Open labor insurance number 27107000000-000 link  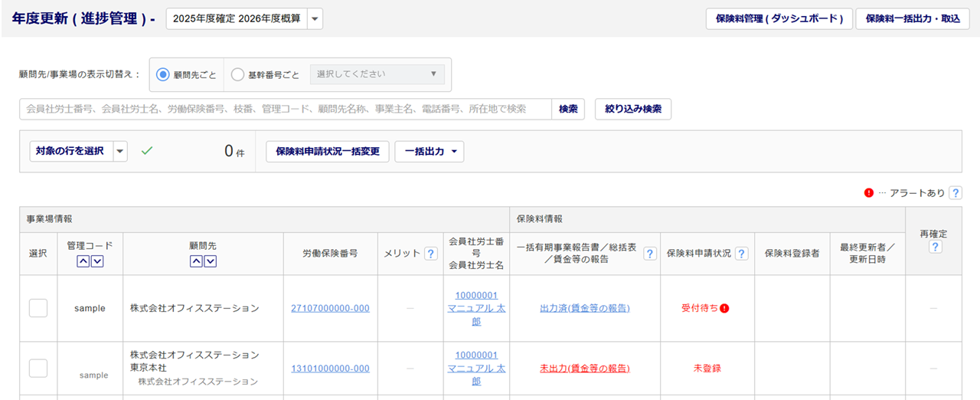pyautogui.click(x=330, y=308)
